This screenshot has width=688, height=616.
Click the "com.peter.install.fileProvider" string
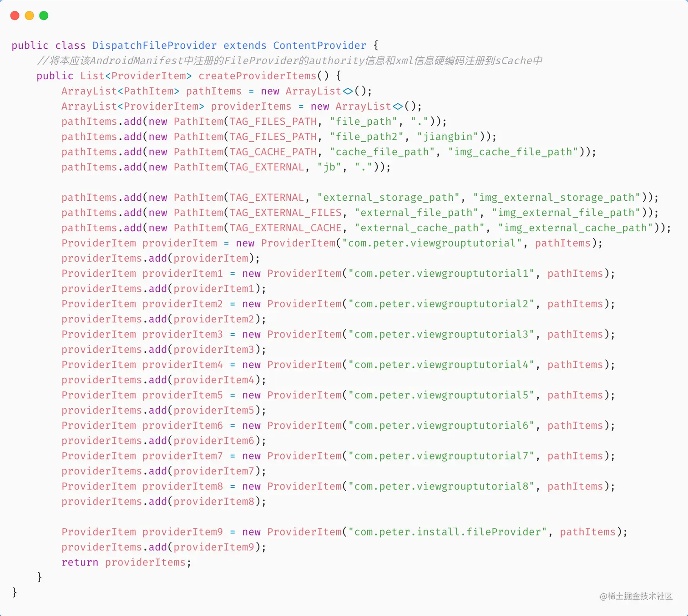(448, 532)
